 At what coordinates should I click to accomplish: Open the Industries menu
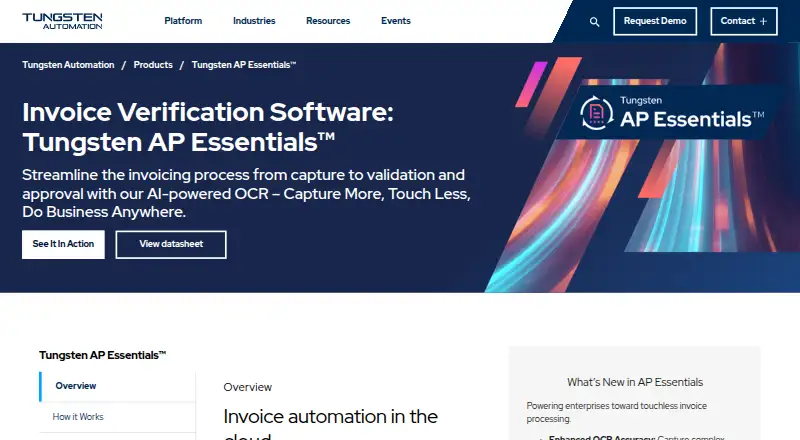click(254, 21)
